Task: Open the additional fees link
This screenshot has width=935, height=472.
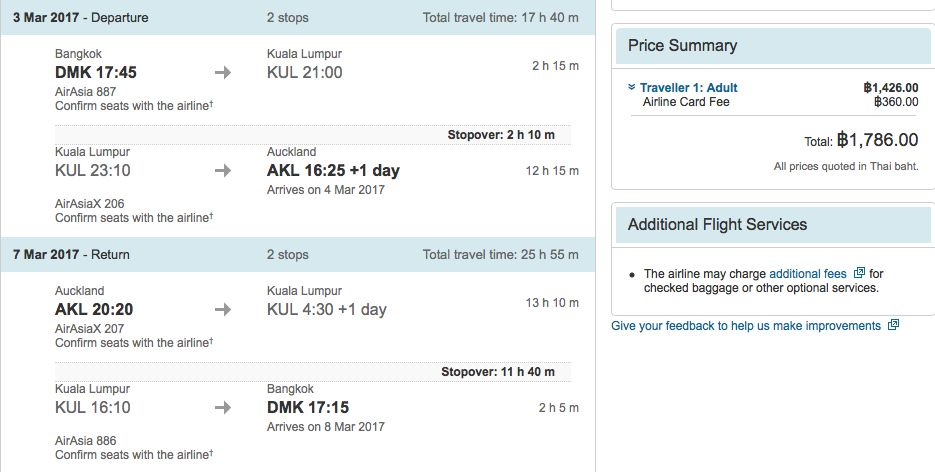Action: tap(808, 274)
